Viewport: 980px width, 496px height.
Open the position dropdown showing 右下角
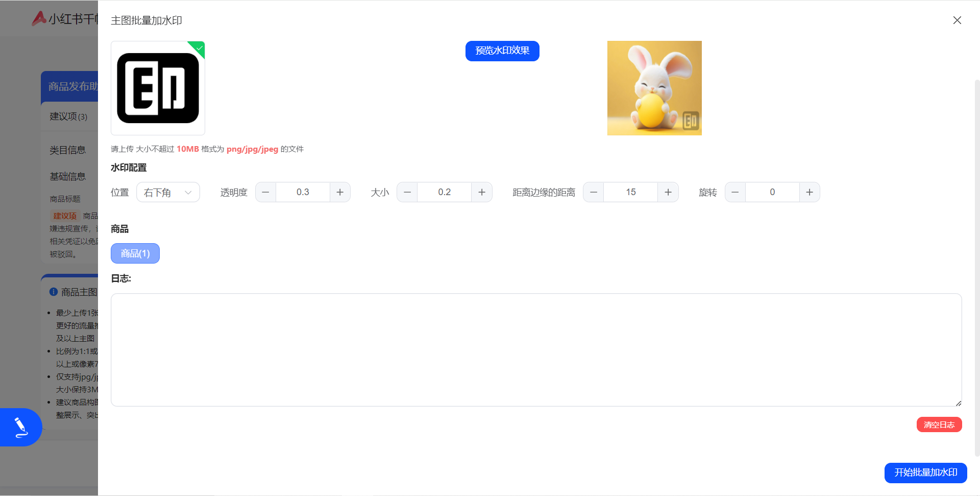168,193
